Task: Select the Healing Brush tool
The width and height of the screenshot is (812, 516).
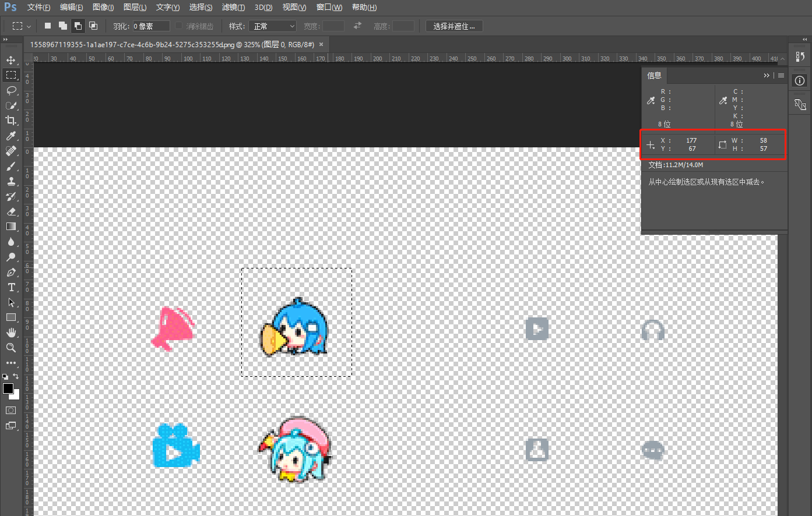Action: (x=11, y=151)
